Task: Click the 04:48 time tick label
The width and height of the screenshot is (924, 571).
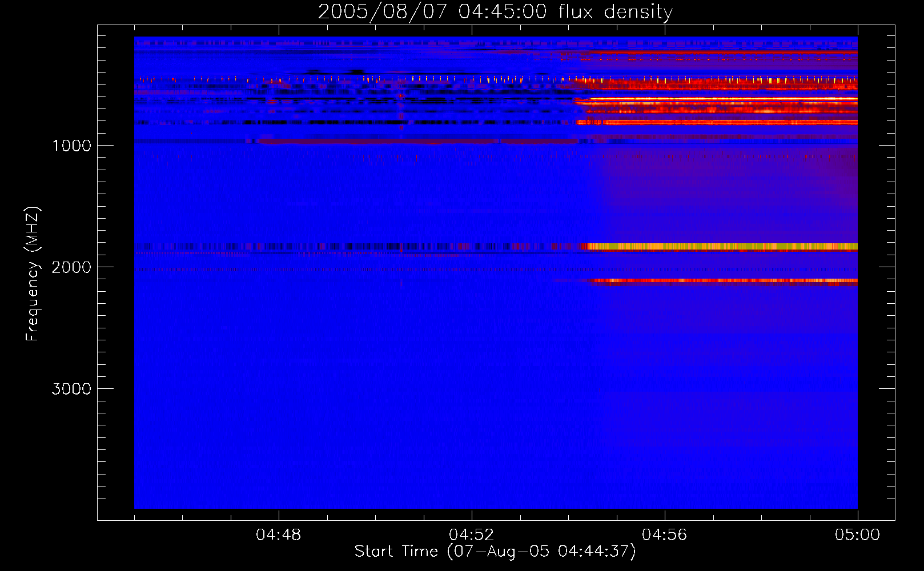Action: pos(279,535)
